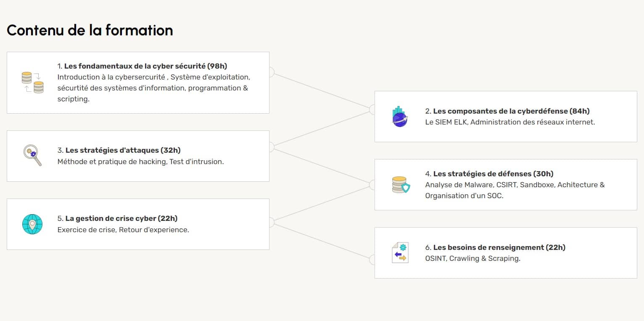Click "OSINT, Crawling & Scraping" description text
Image resolution: width=644 pixels, height=321 pixels.
tap(472, 258)
